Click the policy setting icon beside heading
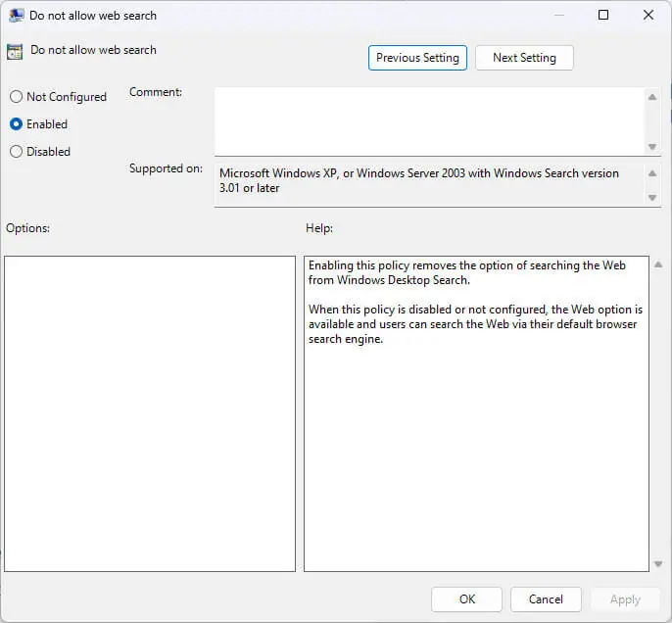The width and height of the screenshot is (672, 623). point(15,52)
